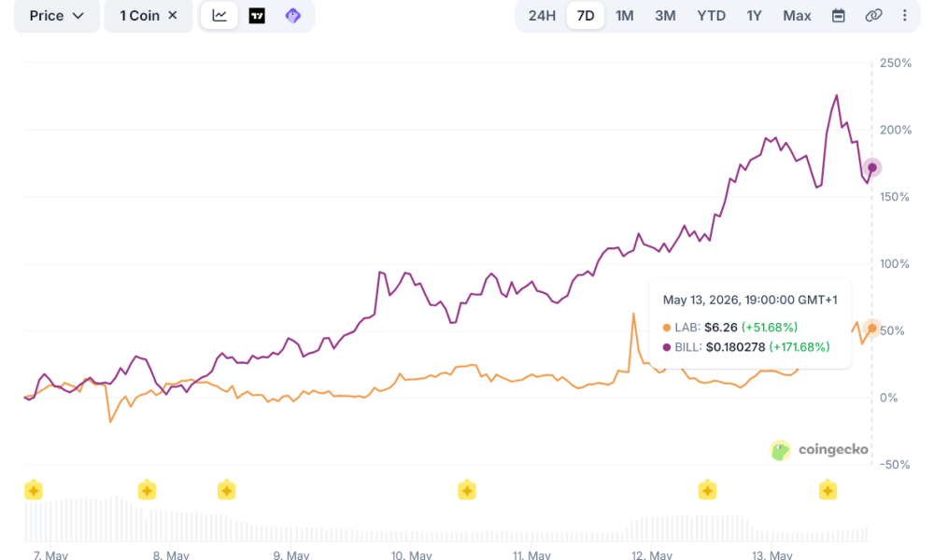
Task: Switch to the line chart view
Action: pos(219,16)
